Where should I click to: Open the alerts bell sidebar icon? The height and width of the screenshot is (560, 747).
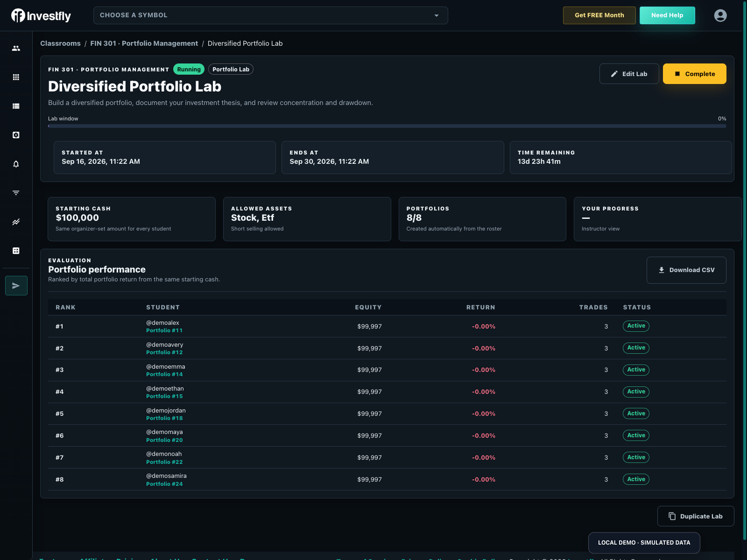coord(16,164)
